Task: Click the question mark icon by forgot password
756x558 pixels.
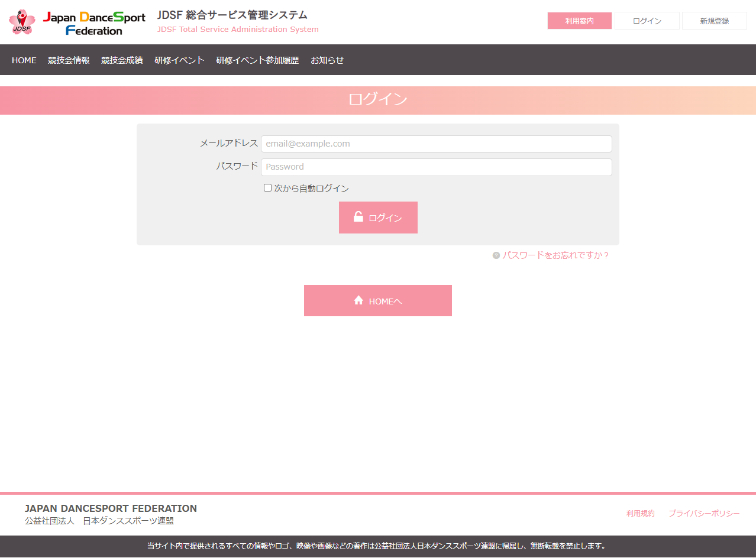Action: (x=496, y=255)
